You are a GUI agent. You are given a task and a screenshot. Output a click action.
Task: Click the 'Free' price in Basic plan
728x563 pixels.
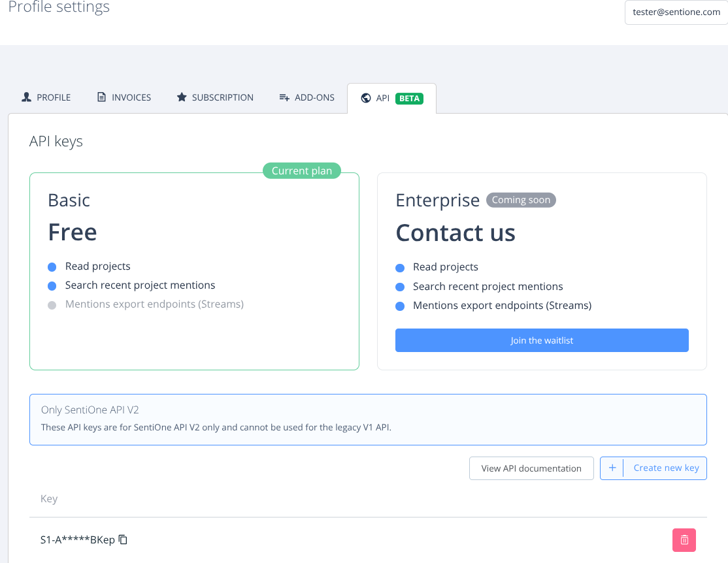pyautogui.click(x=73, y=232)
